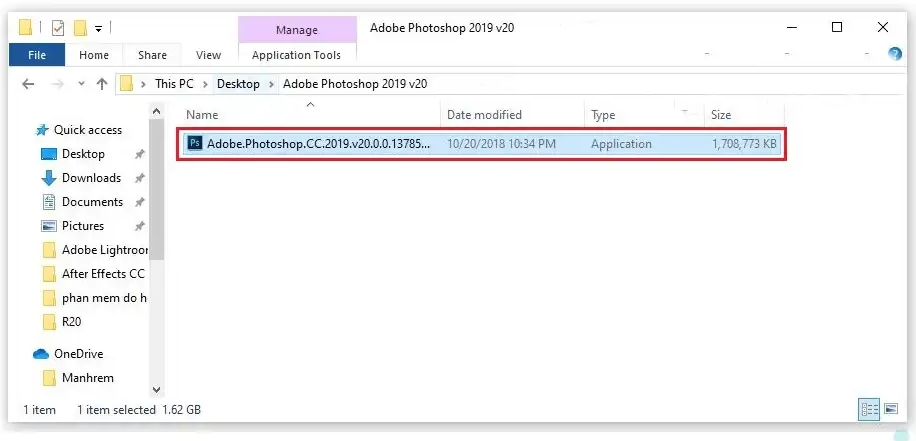The width and height of the screenshot is (916, 441).
Task: Click the navigation pane scroll-down arrow
Action: pos(157,389)
